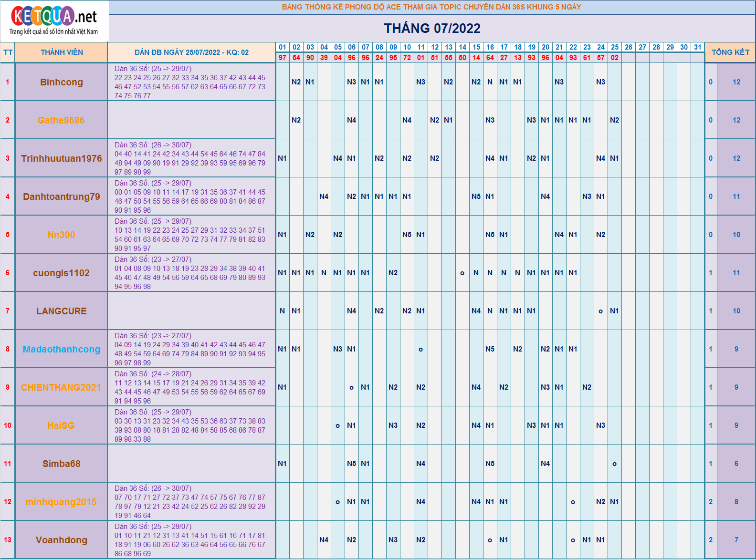Viewport: 756px width, 559px height.
Task: Click the BẢNG THỐNG KÊ PHONG ĐỘ banner
Action: click(432, 7)
